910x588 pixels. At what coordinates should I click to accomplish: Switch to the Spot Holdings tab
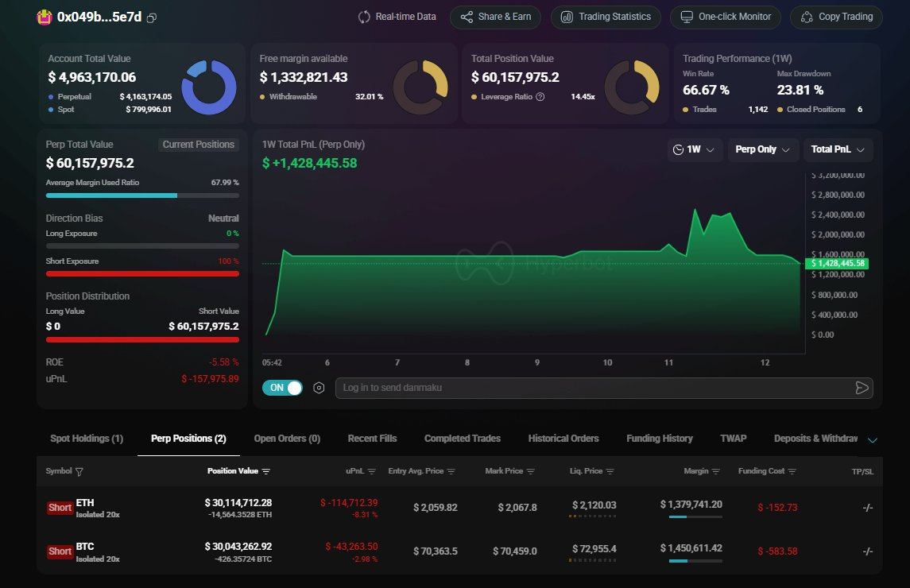pyautogui.click(x=87, y=439)
